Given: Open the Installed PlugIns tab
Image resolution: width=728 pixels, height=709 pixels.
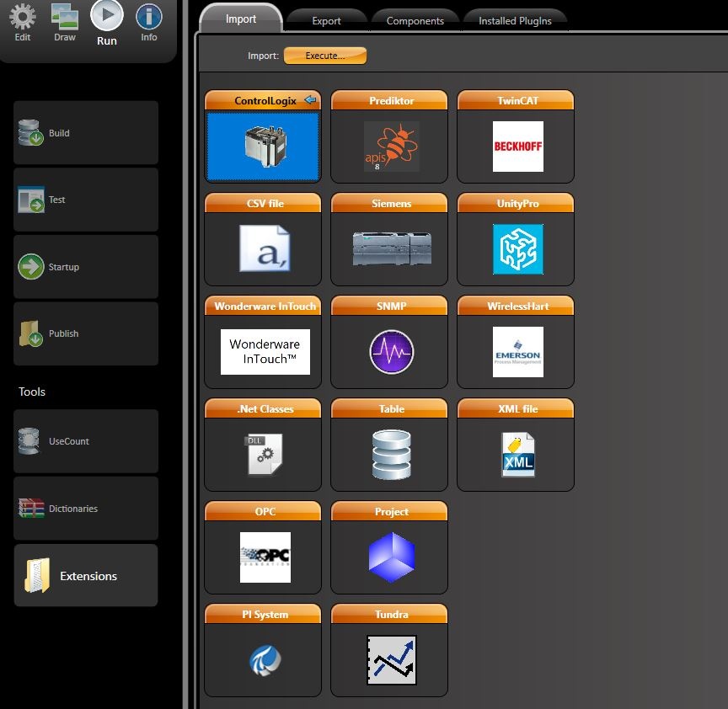Looking at the screenshot, I should 515,21.
